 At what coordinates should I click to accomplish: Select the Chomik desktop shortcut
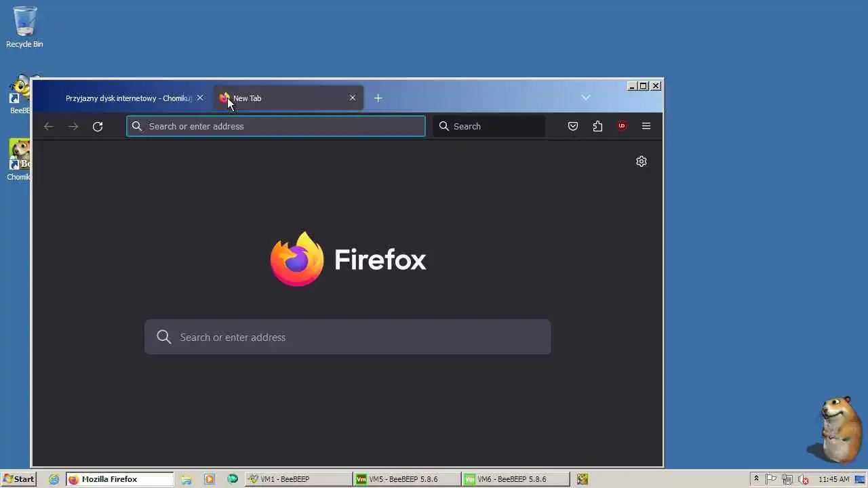tap(19, 160)
